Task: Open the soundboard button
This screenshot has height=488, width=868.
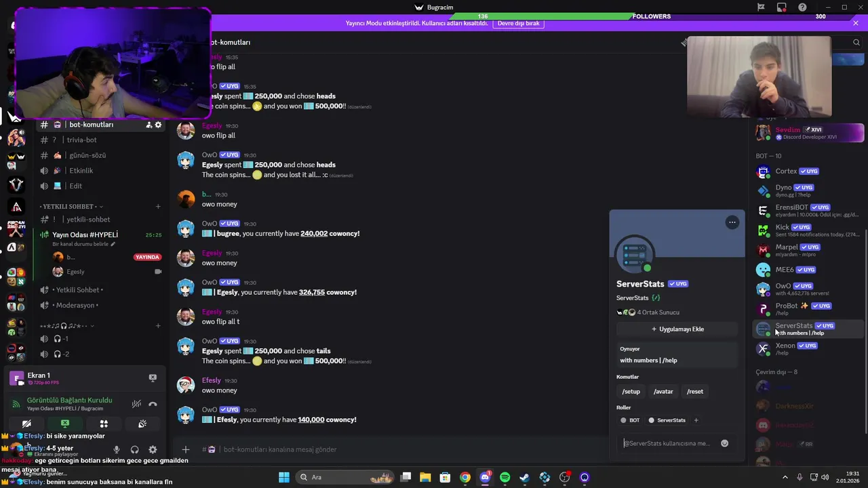Action: (142, 424)
